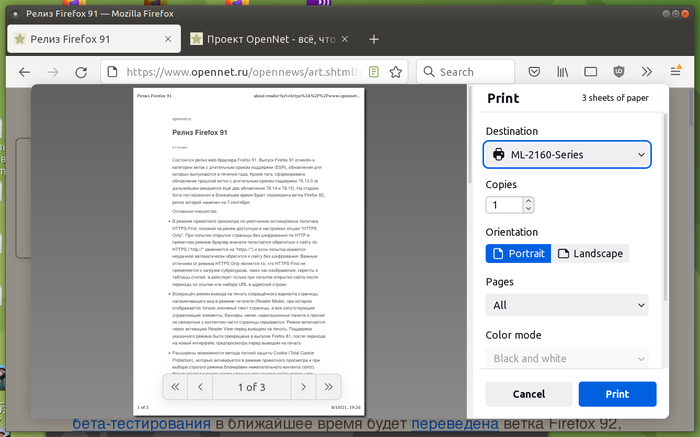Click the 1 of 3 page indicator
This screenshot has width=700, height=437.
[x=252, y=387]
